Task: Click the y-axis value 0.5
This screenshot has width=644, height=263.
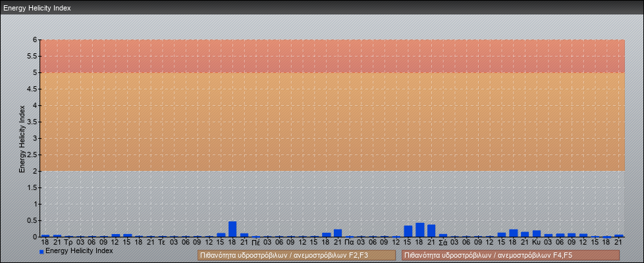Action: [x=32, y=220]
